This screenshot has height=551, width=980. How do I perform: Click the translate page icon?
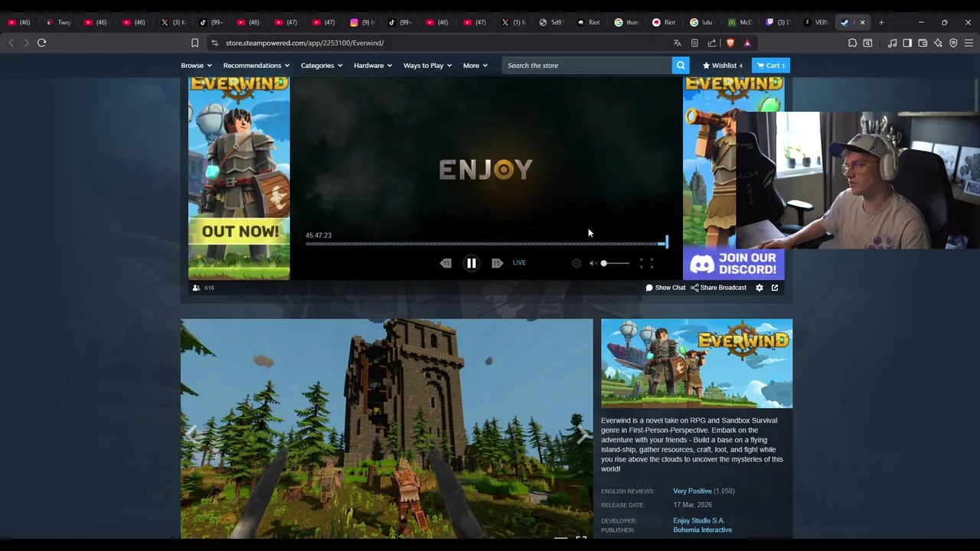point(677,43)
